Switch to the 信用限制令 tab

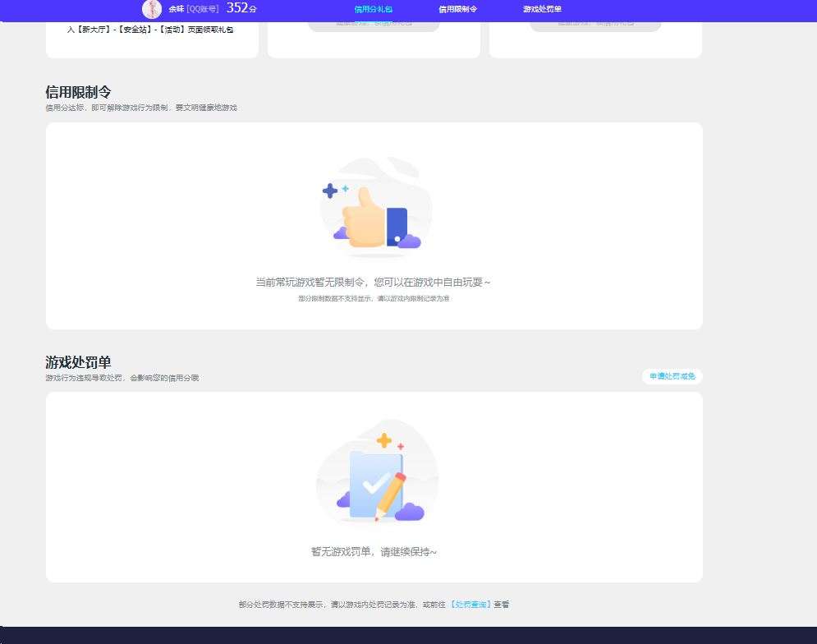tap(457, 9)
